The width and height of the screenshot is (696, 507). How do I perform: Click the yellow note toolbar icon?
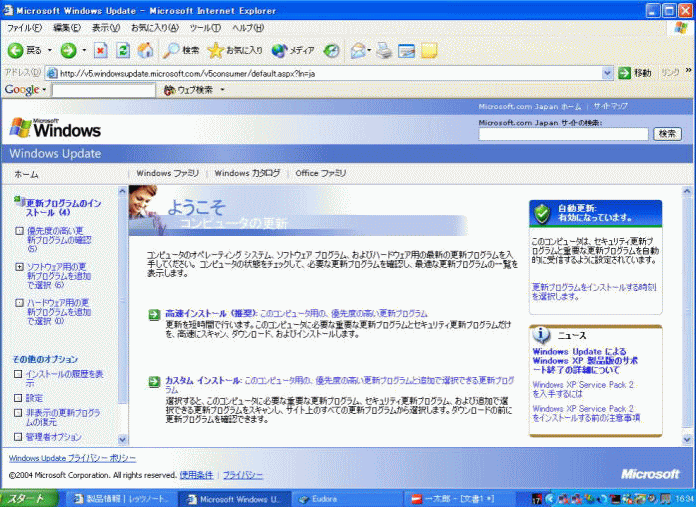coord(429,51)
